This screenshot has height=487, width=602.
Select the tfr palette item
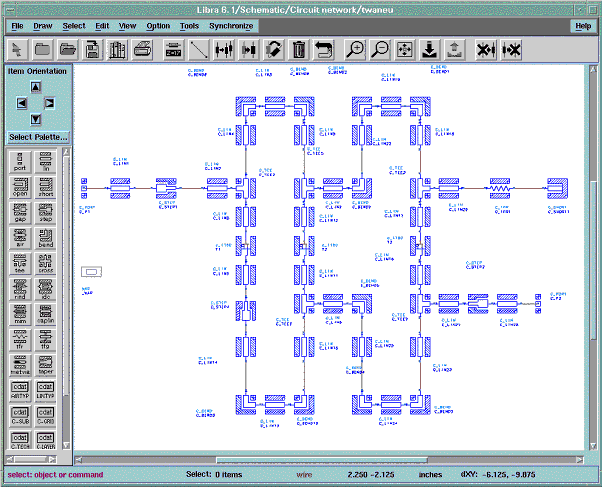pyautogui.click(x=20, y=339)
